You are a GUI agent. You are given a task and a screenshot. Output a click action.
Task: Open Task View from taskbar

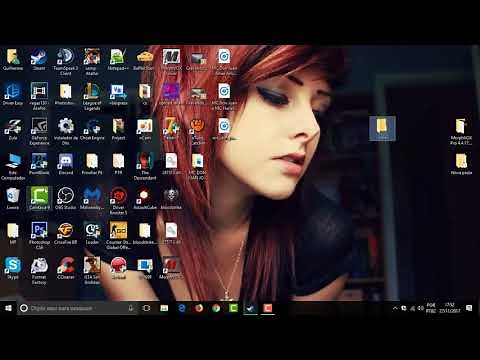(x=146, y=308)
